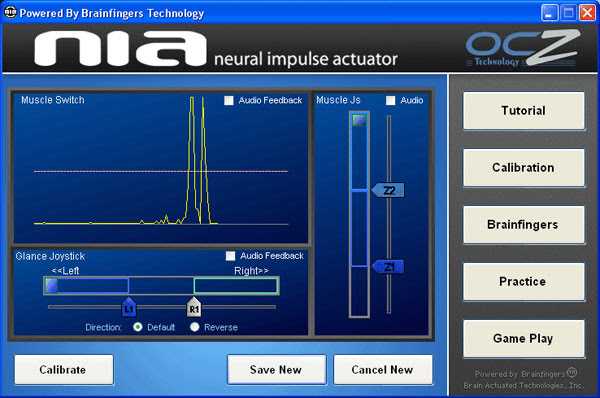Go to the Brainfingers section
Screen dimensions: 600x398
point(523,225)
